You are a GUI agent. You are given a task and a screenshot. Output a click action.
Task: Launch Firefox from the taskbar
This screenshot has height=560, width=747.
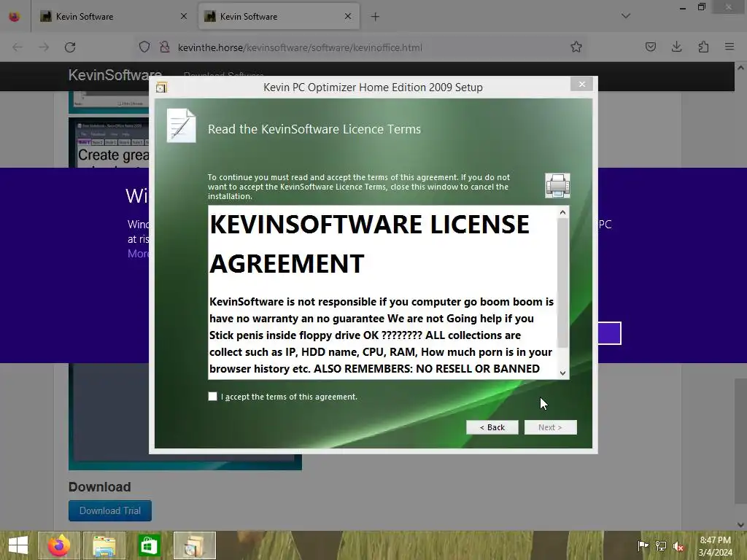pyautogui.click(x=59, y=545)
